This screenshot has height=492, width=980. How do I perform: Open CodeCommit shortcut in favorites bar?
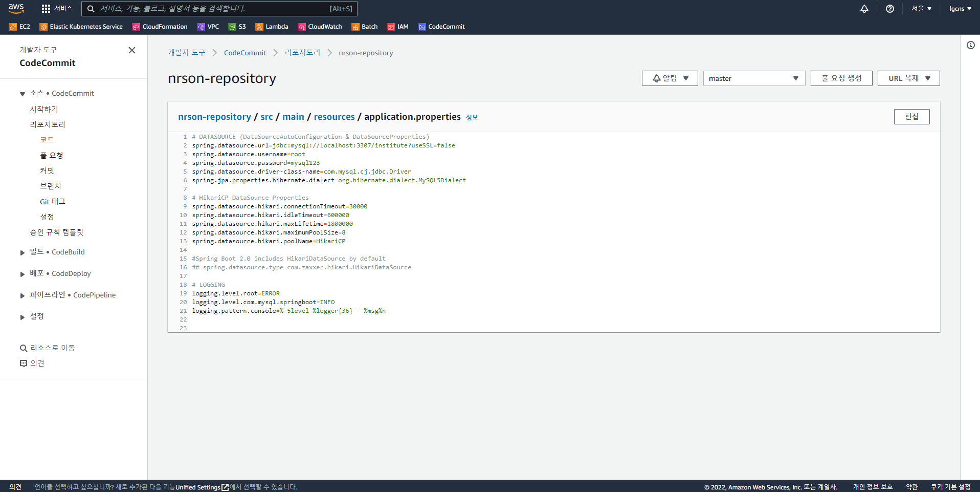coord(441,27)
